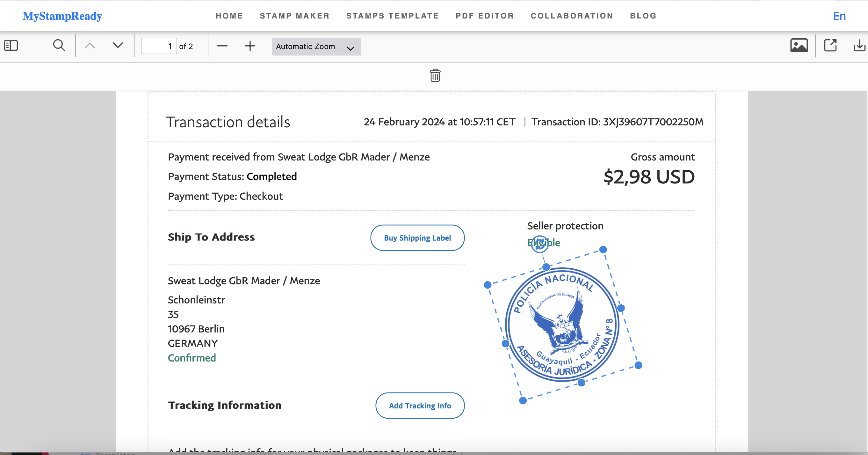Screen dimensions: 868x455
Task: Delete the selected stamp with trash icon
Action: click(x=435, y=76)
